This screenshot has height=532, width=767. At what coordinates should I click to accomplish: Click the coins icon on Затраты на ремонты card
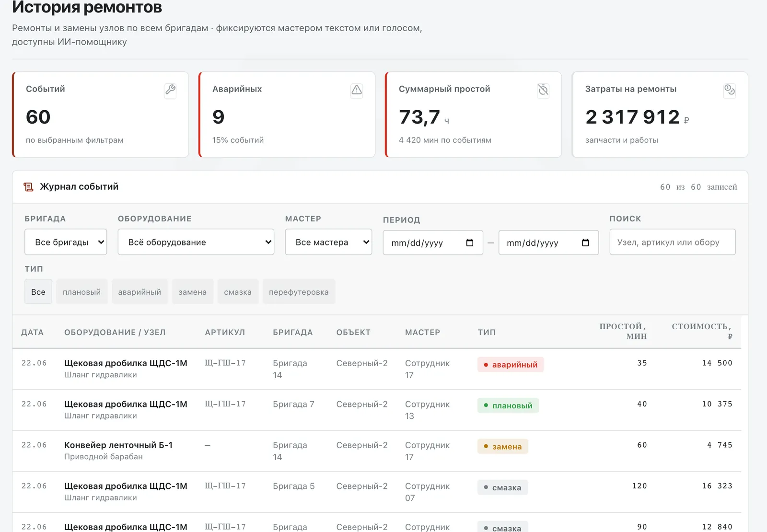point(730,90)
